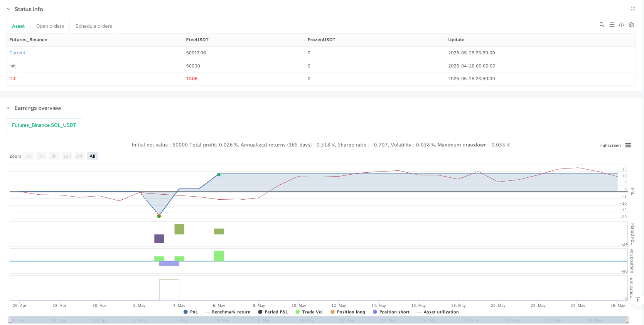Click the green PnL peak marker on chart
The height and width of the screenshot is (325, 644).
pos(219,175)
